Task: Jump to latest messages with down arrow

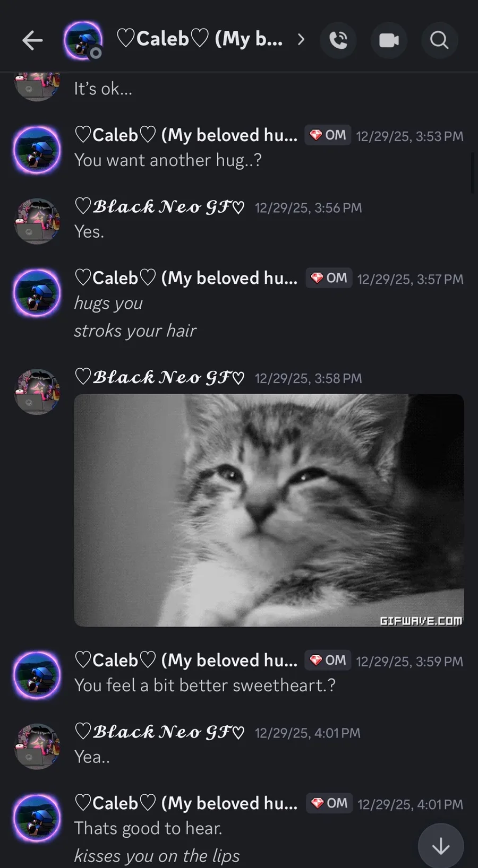Action: point(441,847)
